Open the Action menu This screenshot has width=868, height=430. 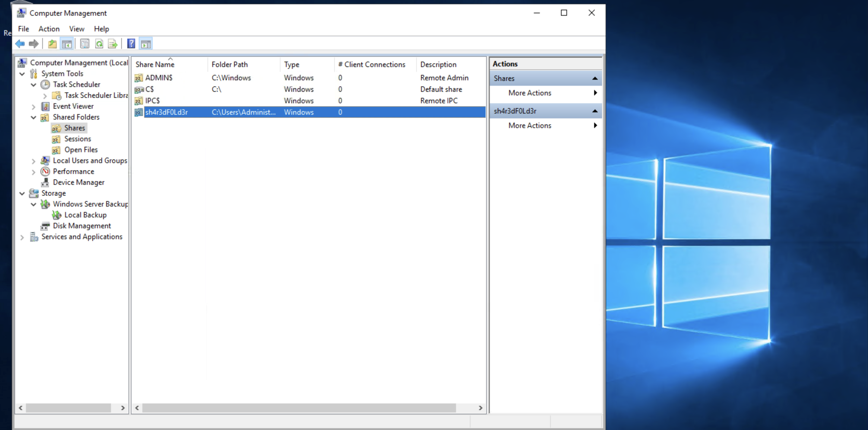[49, 29]
